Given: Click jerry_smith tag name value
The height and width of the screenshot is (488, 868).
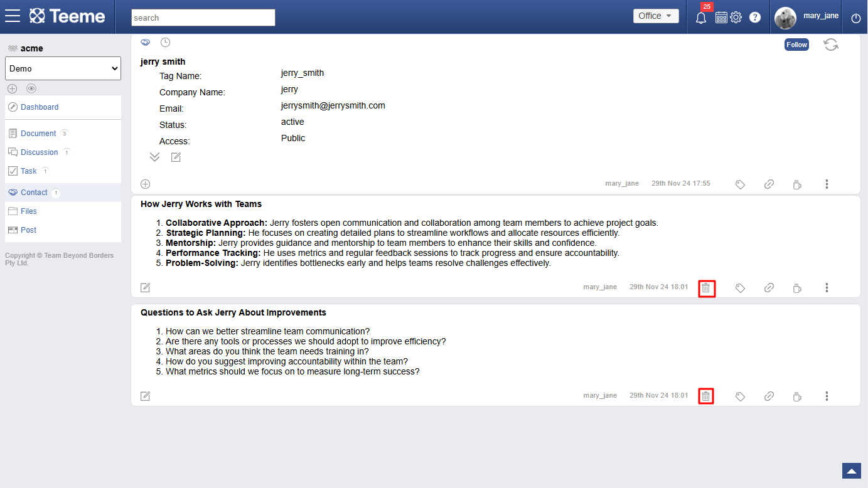Looking at the screenshot, I should [x=303, y=73].
